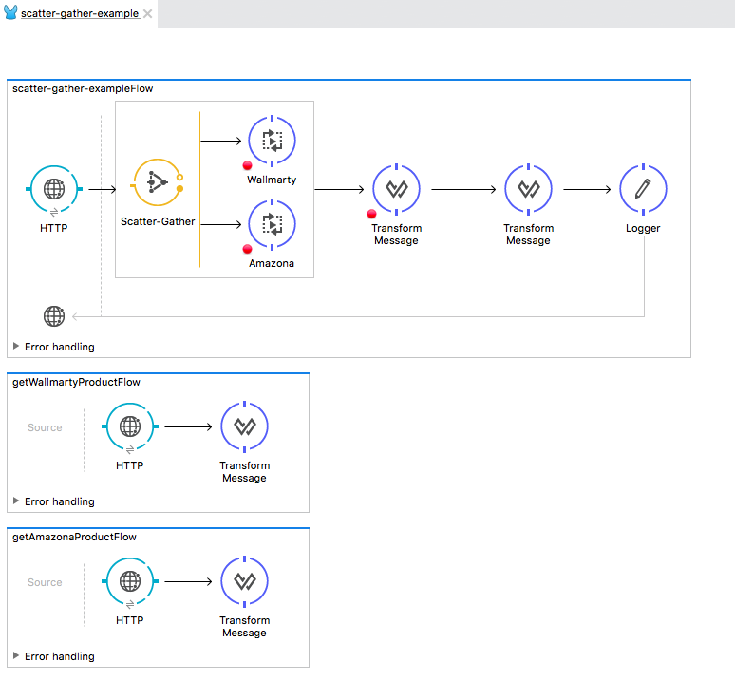Click the breakpoint dot on Wallmarty
Screen dimensions: 735x700
pos(248,166)
